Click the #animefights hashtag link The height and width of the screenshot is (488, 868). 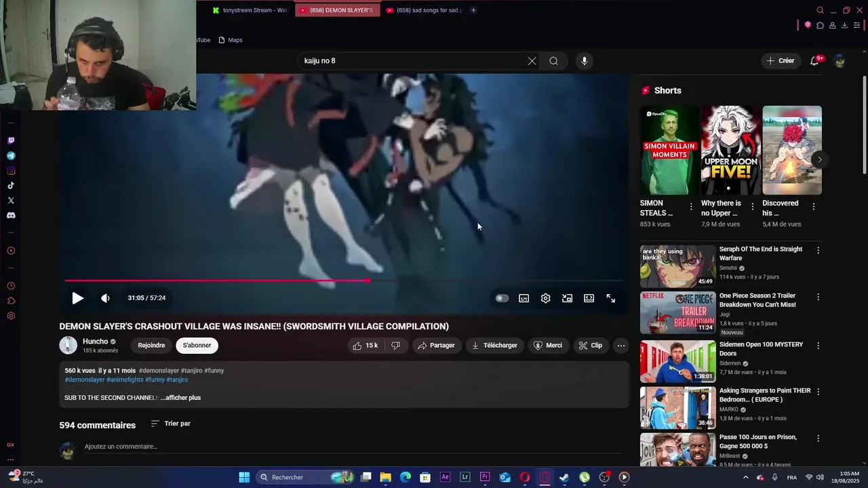point(125,380)
